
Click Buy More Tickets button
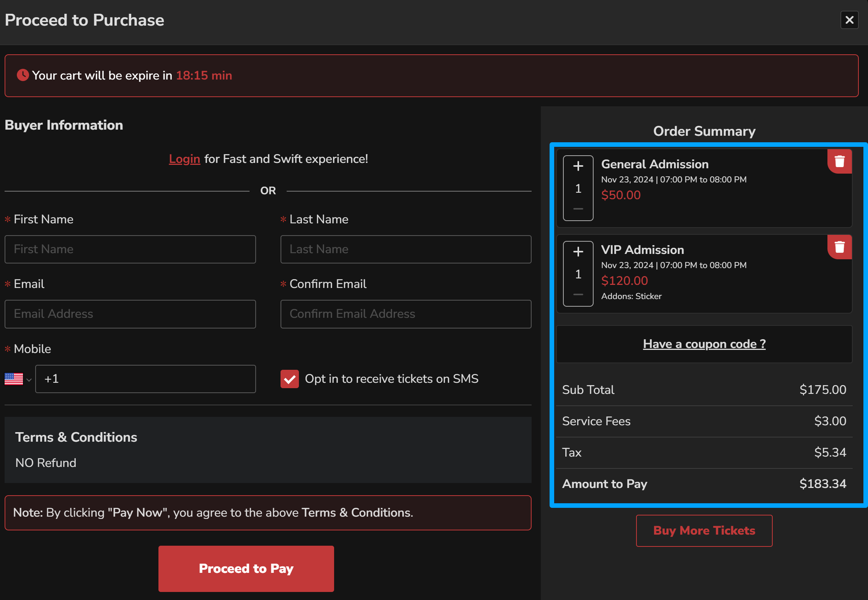[x=704, y=530]
